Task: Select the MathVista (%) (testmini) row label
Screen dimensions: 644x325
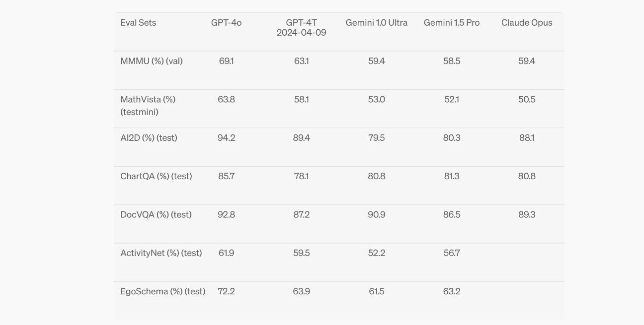Action: click(x=148, y=106)
